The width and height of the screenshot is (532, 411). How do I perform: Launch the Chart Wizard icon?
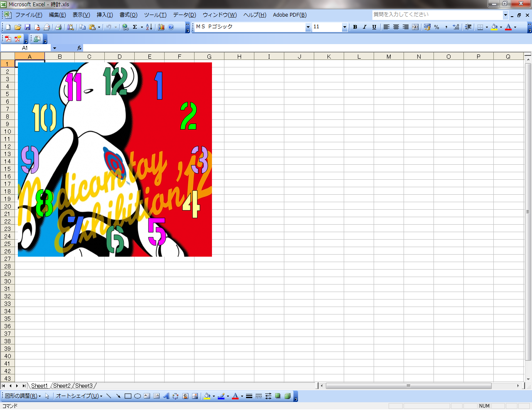[x=161, y=27]
